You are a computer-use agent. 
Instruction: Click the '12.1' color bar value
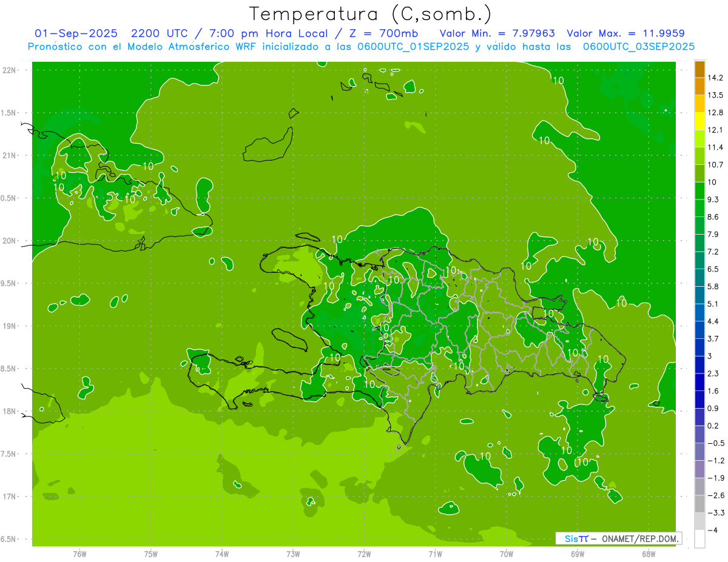[715, 130]
